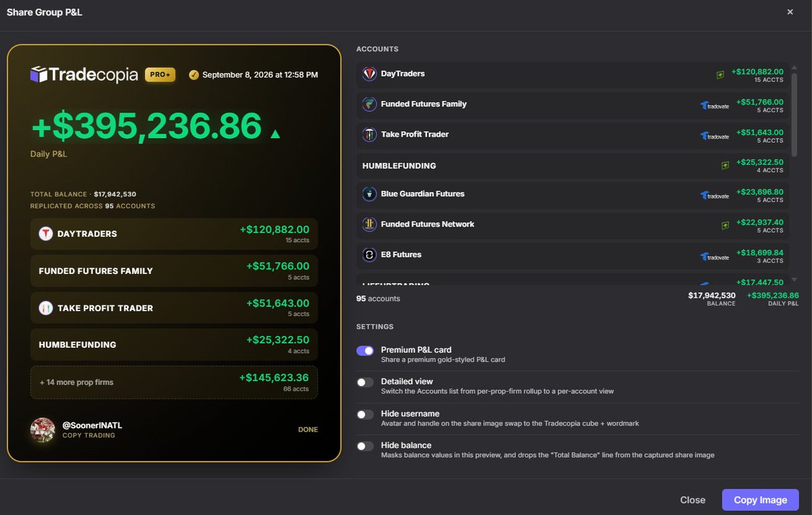Click the gold checkmark beside the date
Screen dimensions: 812x515
click(x=194, y=75)
